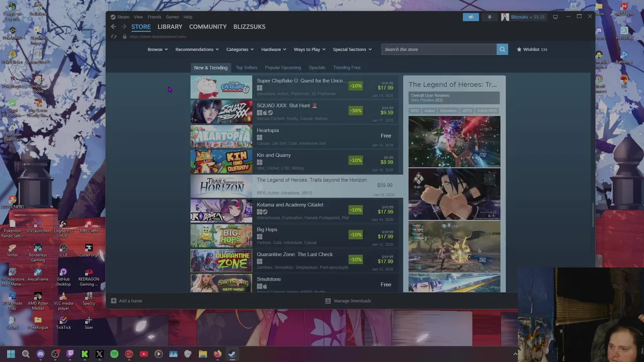Screen dimensions: 644x362
Task: Expand the Ways to Play dropdown
Action: click(309, 49)
